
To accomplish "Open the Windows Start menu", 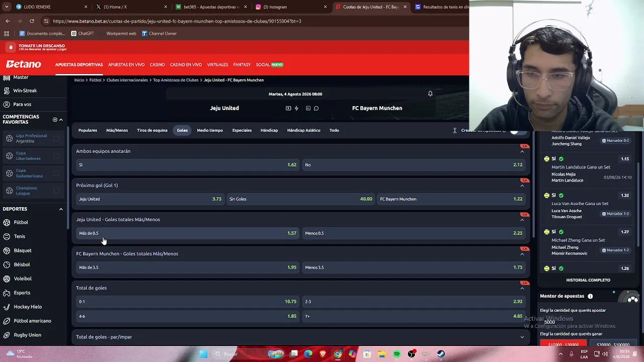I will (203, 354).
